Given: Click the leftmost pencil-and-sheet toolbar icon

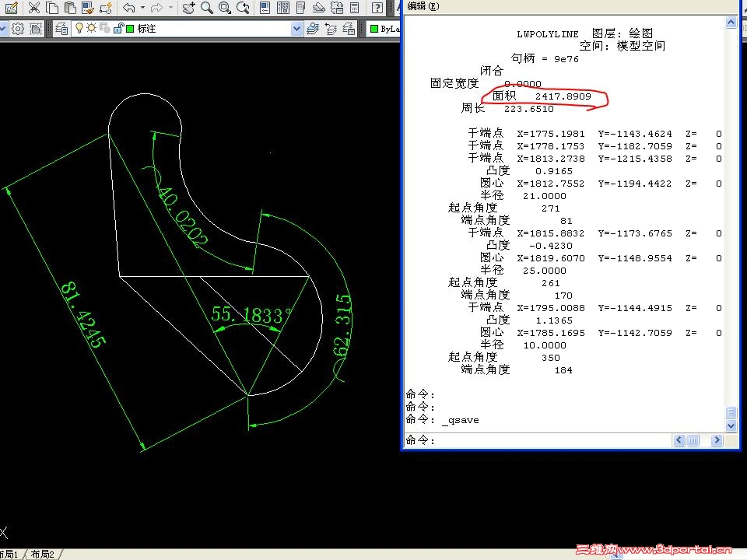Looking at the screenshot, I should [x=10, y=7].
